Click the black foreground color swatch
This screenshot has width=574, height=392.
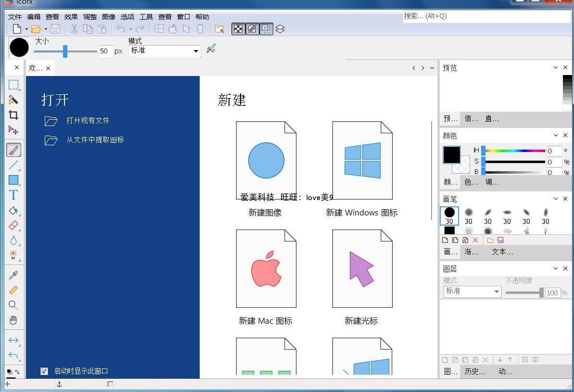pyautogui.click(x=452, y=155)
